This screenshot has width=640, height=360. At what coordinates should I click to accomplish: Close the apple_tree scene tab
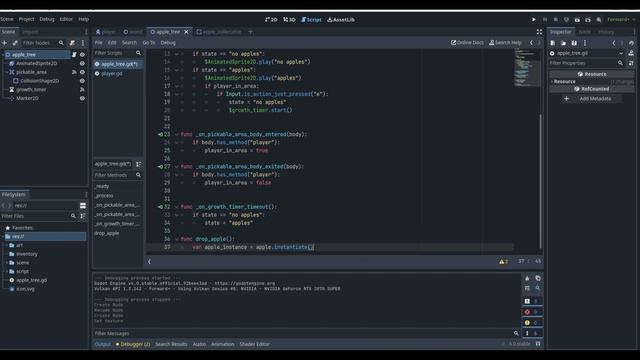[187, 32]
